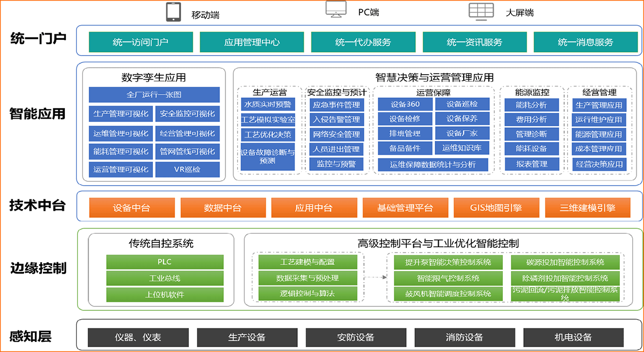
Task: Open 智能曝气控制系统
Action: pyautogui.click(x=448, y=278)
